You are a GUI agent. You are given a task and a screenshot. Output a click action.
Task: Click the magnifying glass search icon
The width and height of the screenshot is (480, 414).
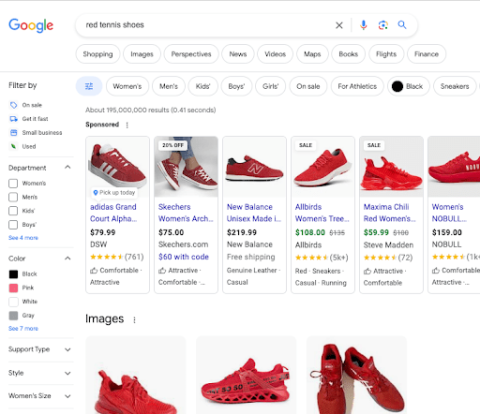pyautogui.click(x=402, y=25)
